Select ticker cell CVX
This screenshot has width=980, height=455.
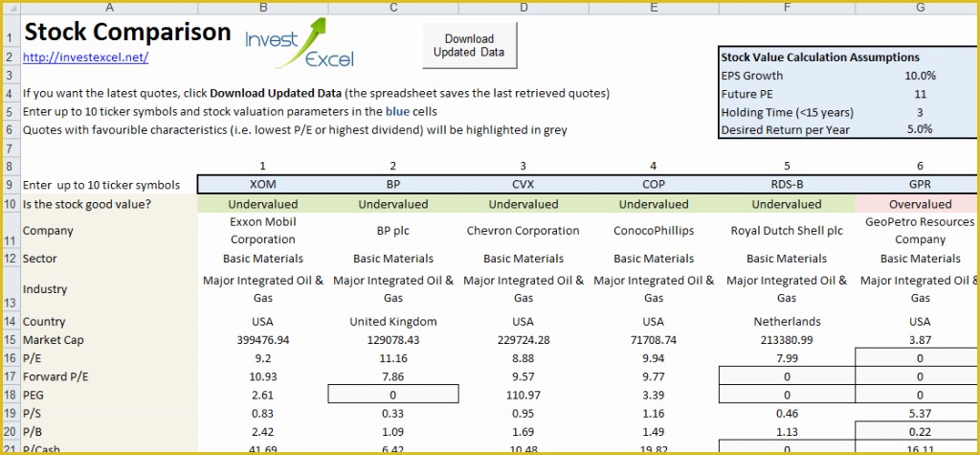(x=523, y=185)
